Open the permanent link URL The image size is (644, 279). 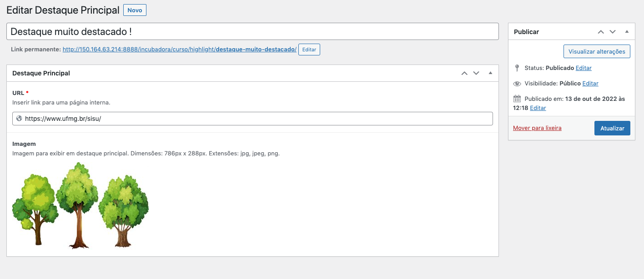[x=179, y=49]
